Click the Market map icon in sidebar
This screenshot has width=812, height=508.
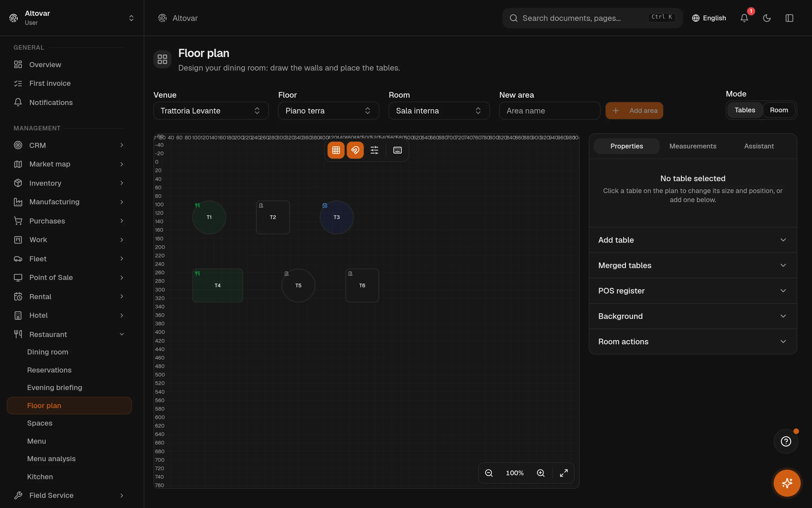18,164
